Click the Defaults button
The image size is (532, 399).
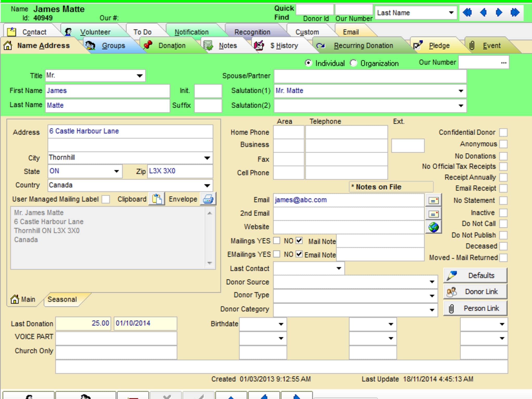475,275
